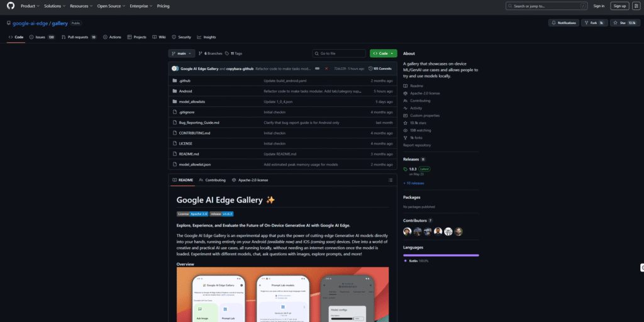The image size is (644, 322).
Task: Click the first contributor avatar
Action: pos(408,231)
